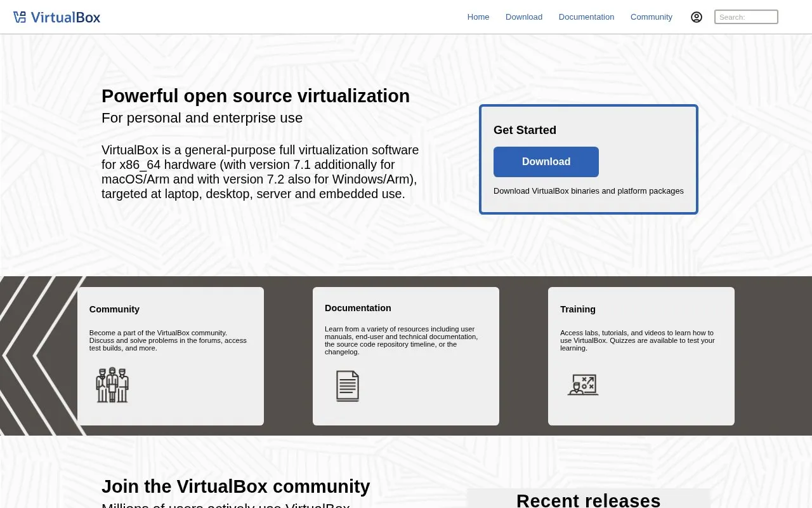Click 'For personal and enterprise use' subtitle
This screenshot has height=508, width=812.
coord(202,118)
